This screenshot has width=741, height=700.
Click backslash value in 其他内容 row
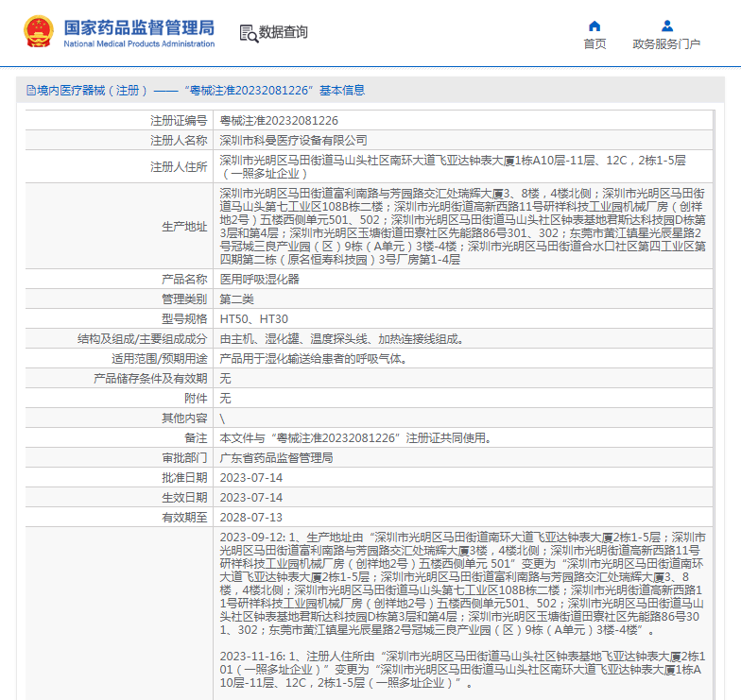point(222,418)
